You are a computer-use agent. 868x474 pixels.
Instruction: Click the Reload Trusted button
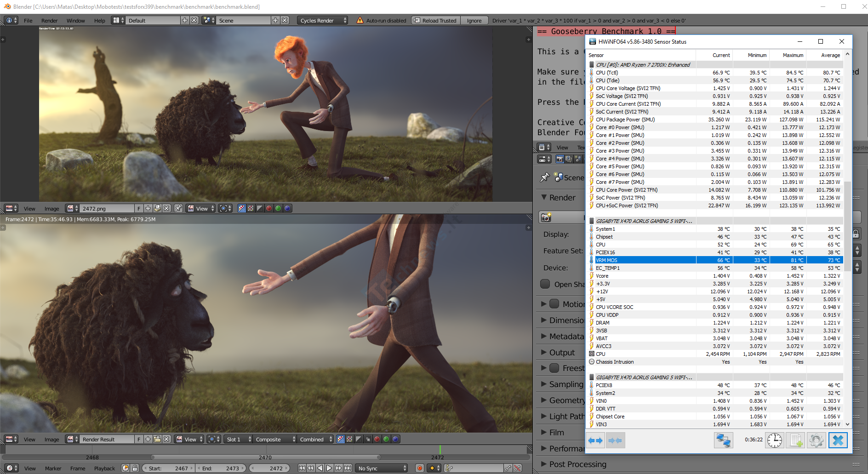(435, 20)
